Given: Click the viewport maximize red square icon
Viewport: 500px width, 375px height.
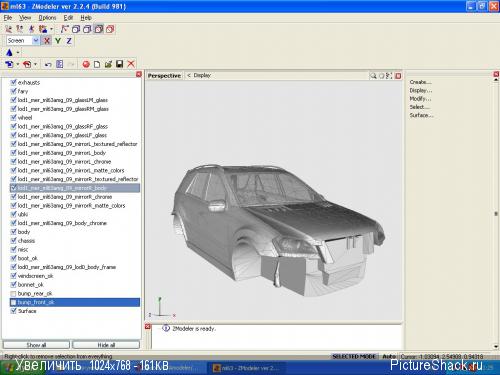Looking at the screenshot, I should tap(398, 76).
